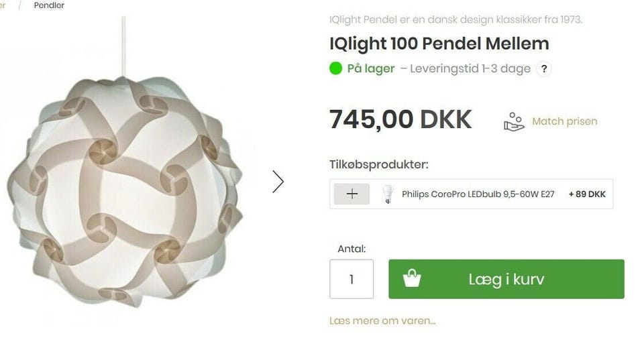Click the green in-stock status dot
644x350 pixels.
pos(335,68)
